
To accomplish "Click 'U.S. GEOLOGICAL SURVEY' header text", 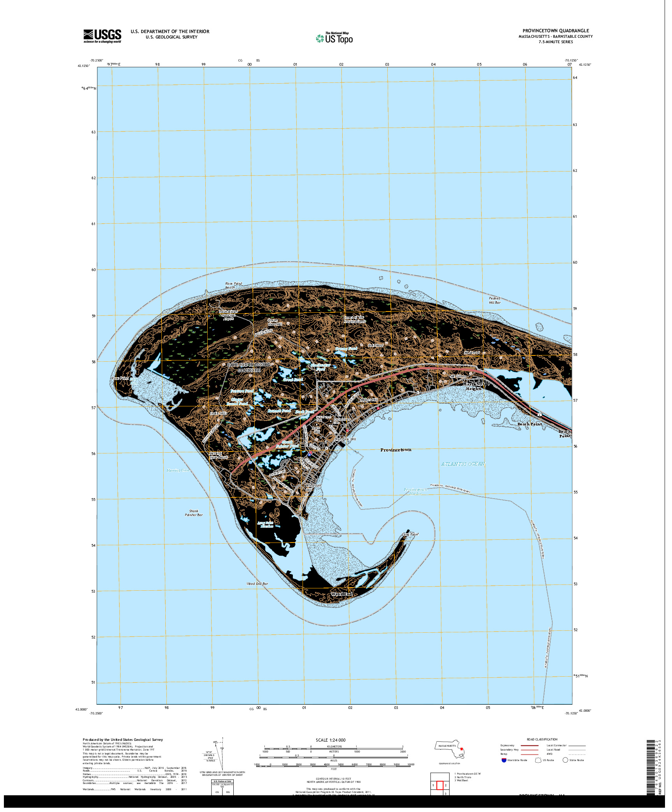I will [171, 37].
